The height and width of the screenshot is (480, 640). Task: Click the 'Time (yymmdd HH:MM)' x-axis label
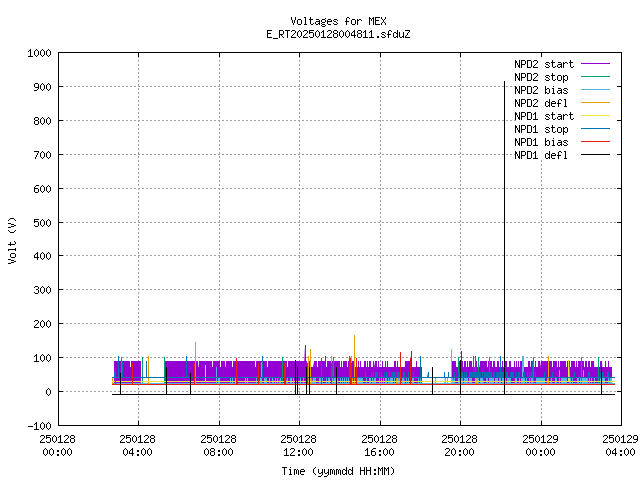(x=338, y=471)
